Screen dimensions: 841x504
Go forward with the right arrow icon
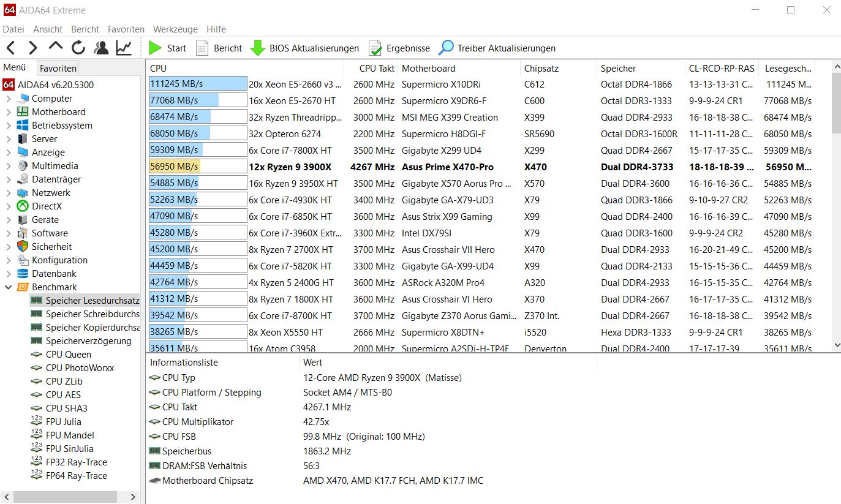[33, 48]
